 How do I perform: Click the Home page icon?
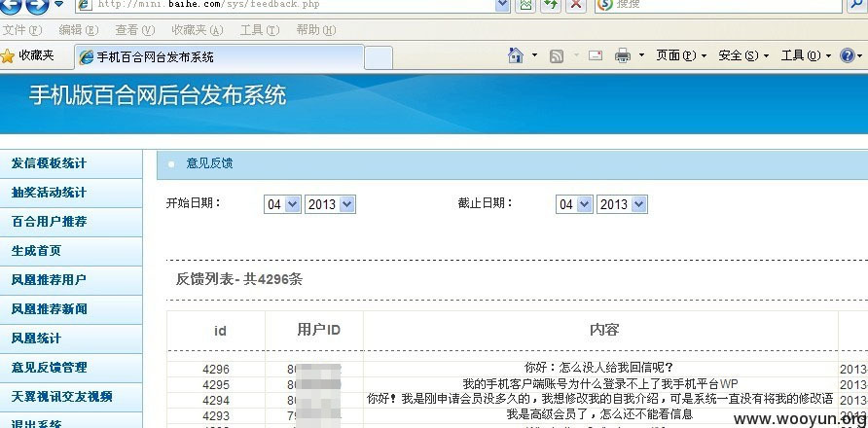516,55
